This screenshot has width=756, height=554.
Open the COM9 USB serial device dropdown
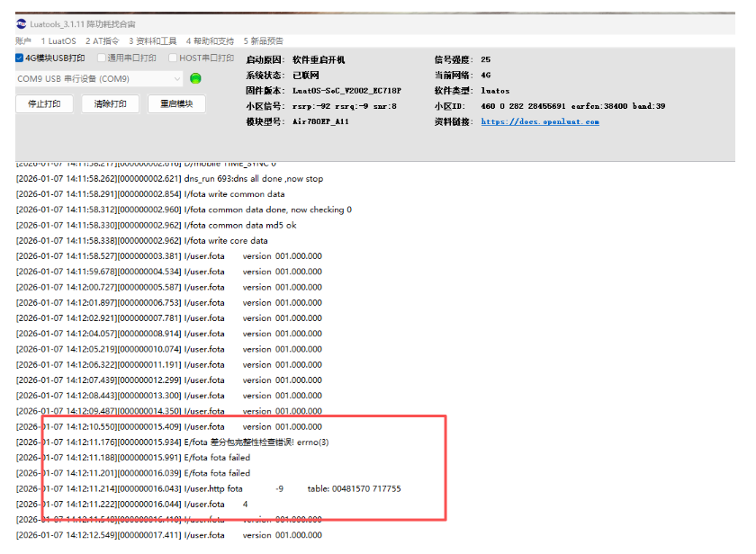pyautogui.click(x=99, y=78)
